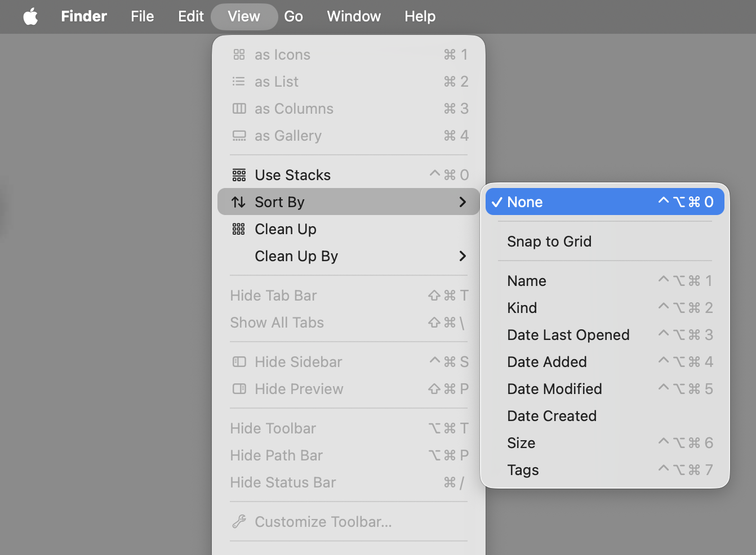
Task: Click the columns icon beside as Columns
Action: (239, 109)
